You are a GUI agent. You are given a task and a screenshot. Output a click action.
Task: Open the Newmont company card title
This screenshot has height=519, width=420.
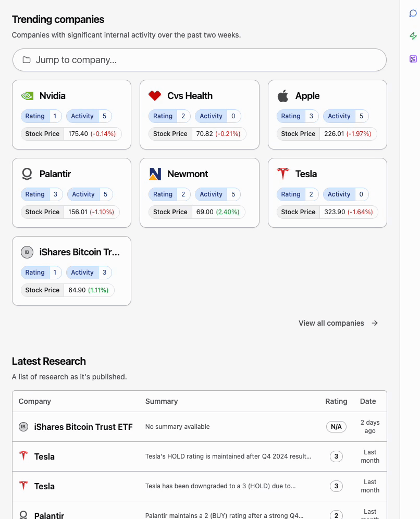[188, 174]
